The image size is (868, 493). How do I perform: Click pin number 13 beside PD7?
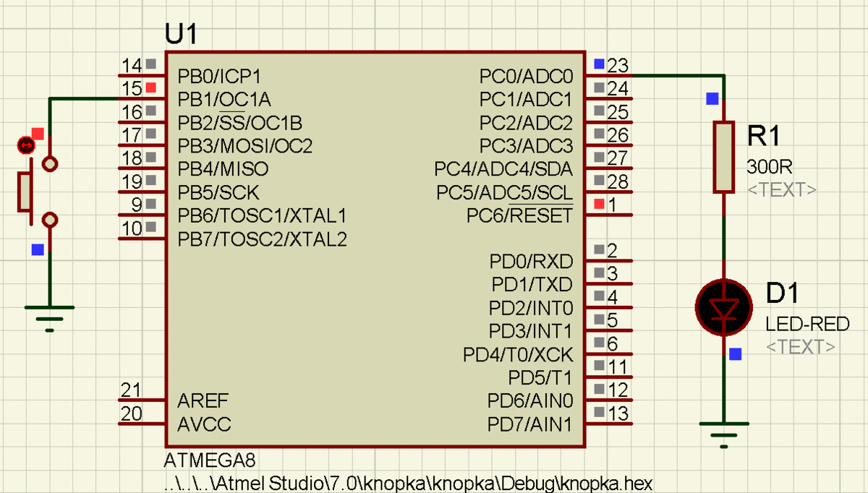point(618,413)
